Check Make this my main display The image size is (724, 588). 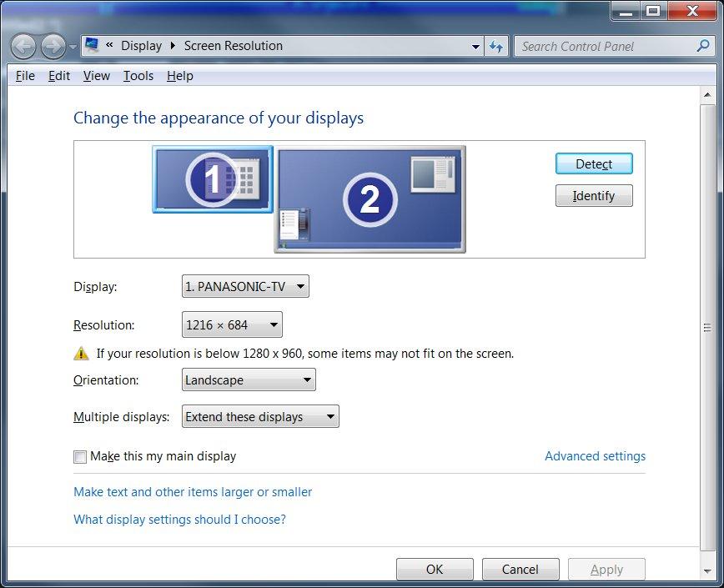coord(80,457)
